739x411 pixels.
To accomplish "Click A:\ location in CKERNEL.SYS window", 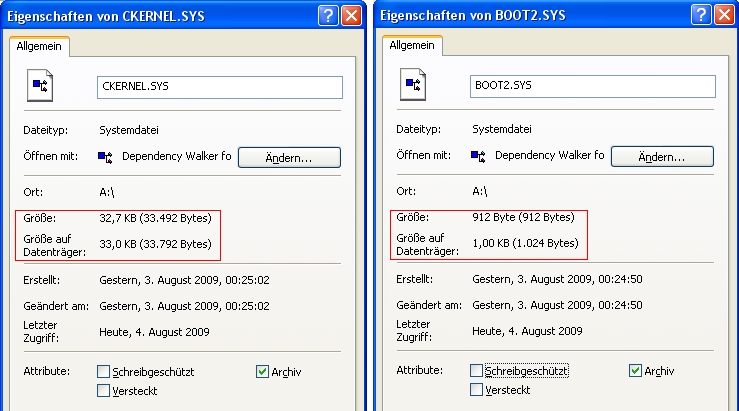I will click(x=107, y=192).
